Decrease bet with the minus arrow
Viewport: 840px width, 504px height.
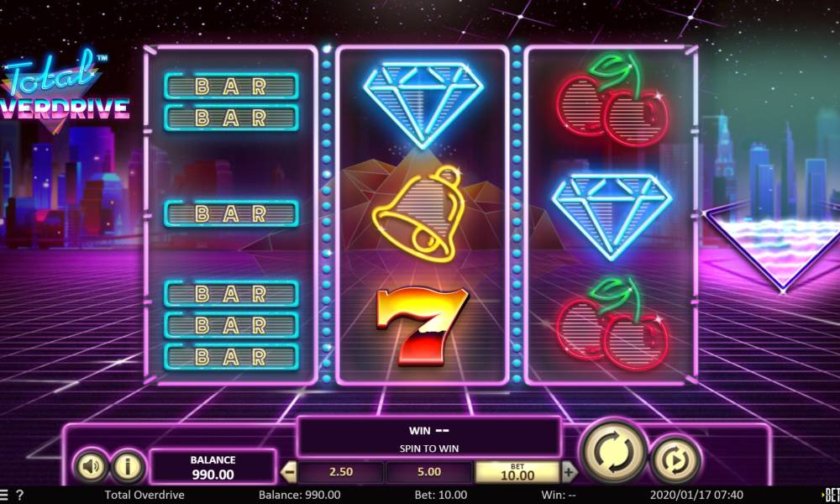pyautogui.click(x=289, y=472)
